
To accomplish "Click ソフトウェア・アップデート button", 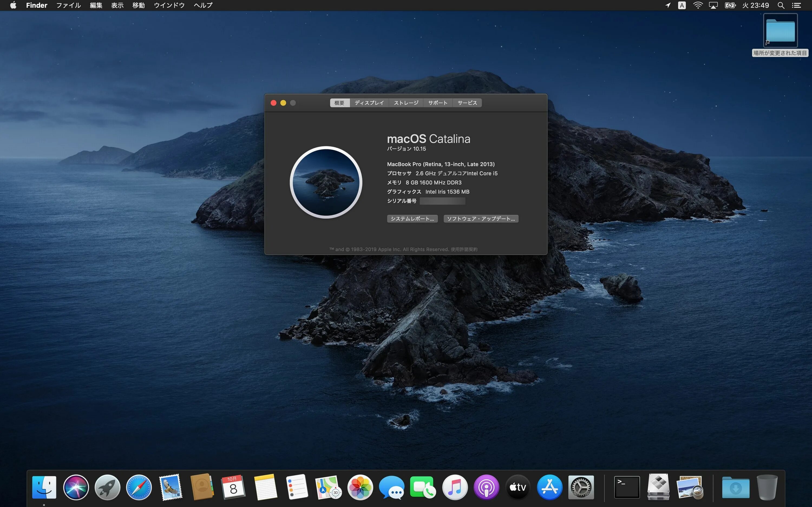I will point(481,219).
